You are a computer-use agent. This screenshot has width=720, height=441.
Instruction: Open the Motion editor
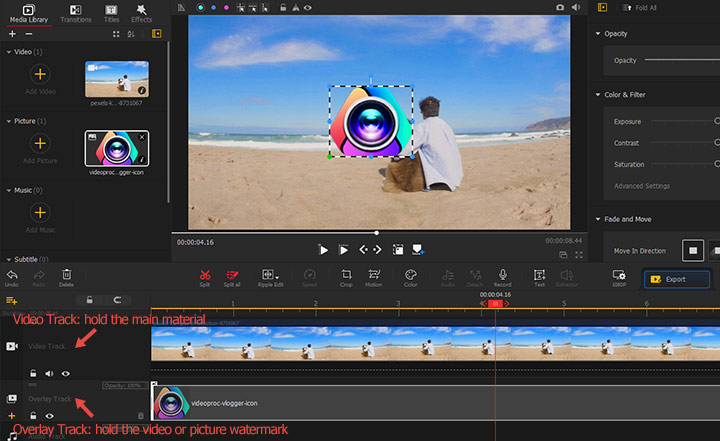coord(374,276)
